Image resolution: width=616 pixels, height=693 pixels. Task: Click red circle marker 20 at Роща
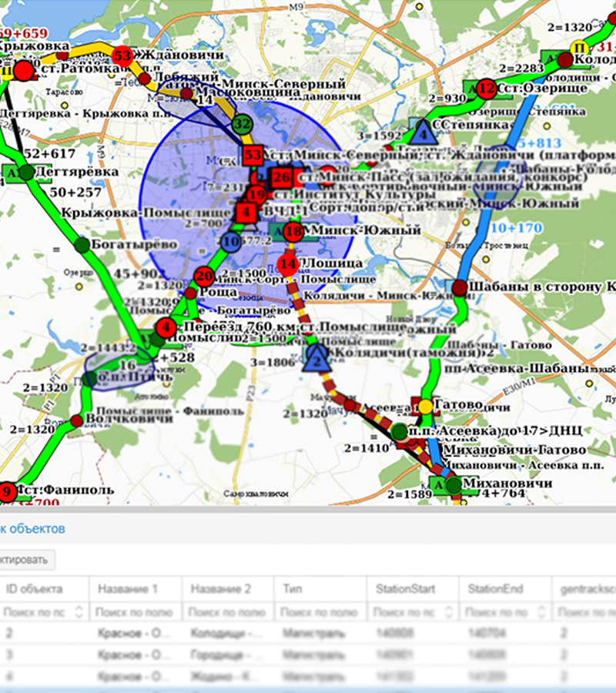pos(204,277)
